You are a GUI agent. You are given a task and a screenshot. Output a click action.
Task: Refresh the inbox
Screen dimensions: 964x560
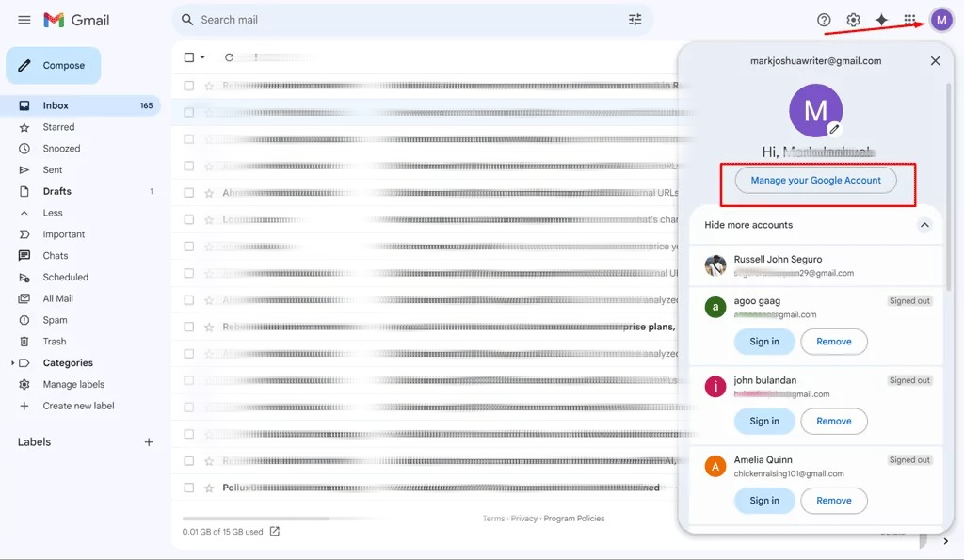(229, 57)
